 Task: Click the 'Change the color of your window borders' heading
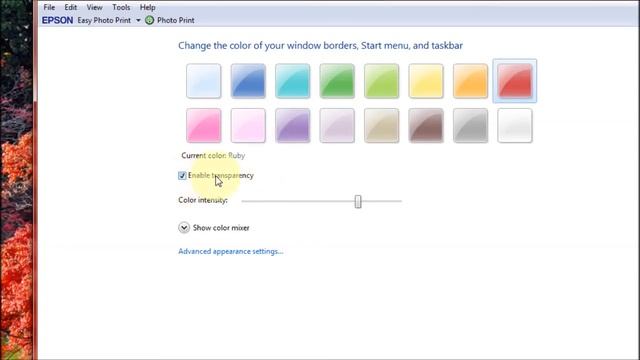coord(320,46)
